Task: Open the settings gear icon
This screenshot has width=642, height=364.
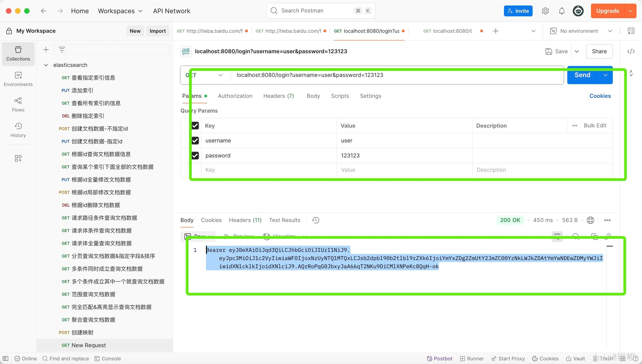Action: pos(545,11)
